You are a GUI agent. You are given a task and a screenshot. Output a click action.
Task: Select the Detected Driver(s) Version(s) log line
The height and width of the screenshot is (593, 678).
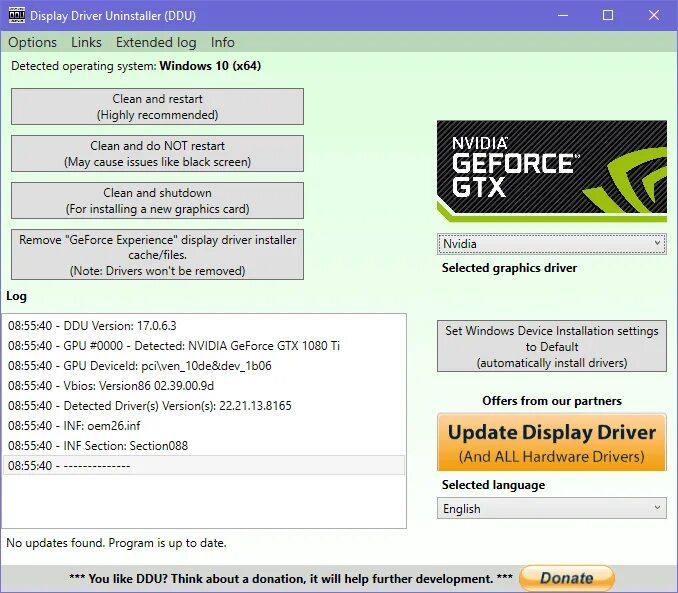(x=204, y=406)
